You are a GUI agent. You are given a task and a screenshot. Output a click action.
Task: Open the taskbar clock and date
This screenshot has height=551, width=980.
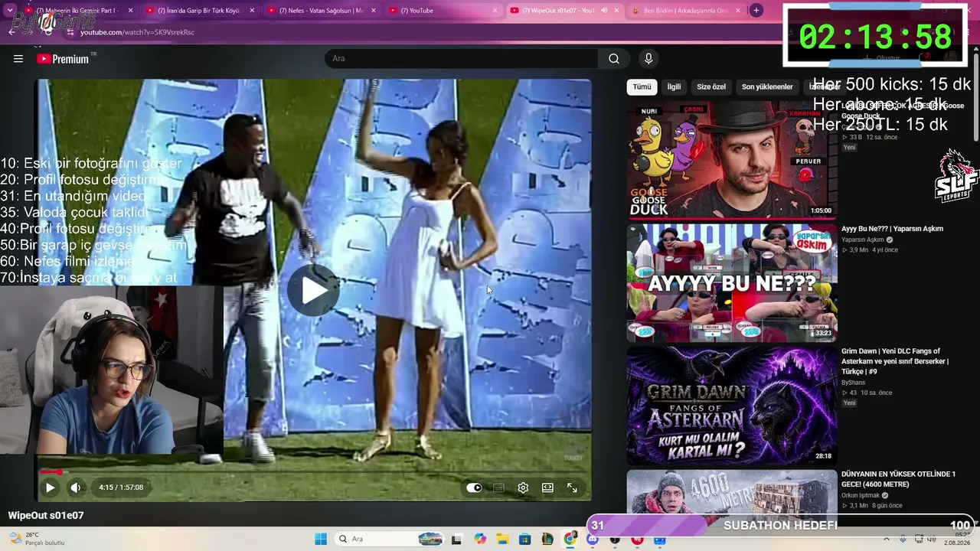tap(957, 539)
